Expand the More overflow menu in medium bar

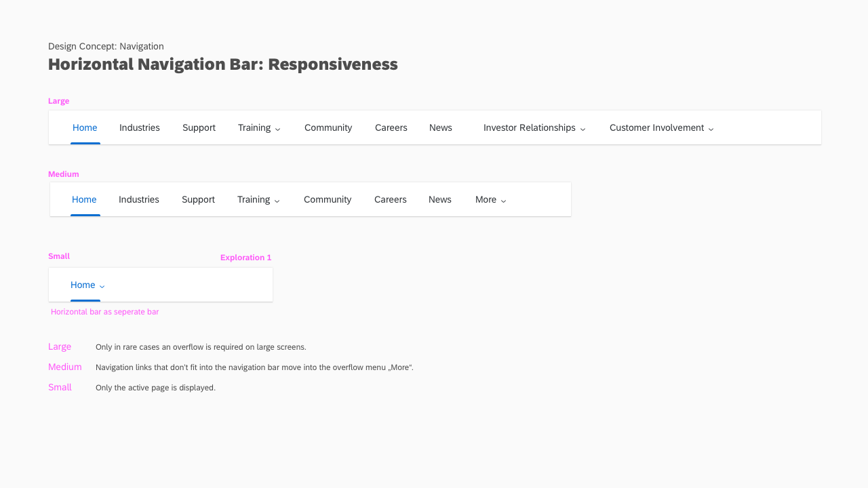tap(490, 199)
